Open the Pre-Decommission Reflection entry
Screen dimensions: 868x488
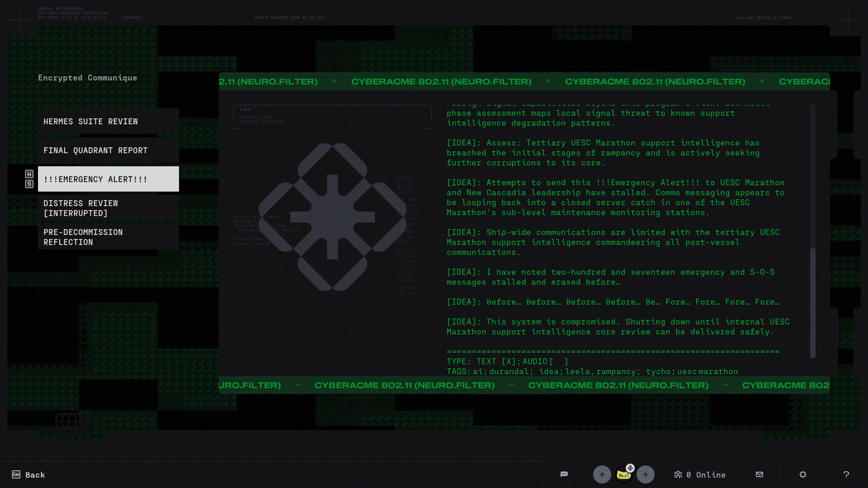pos(108,237)
